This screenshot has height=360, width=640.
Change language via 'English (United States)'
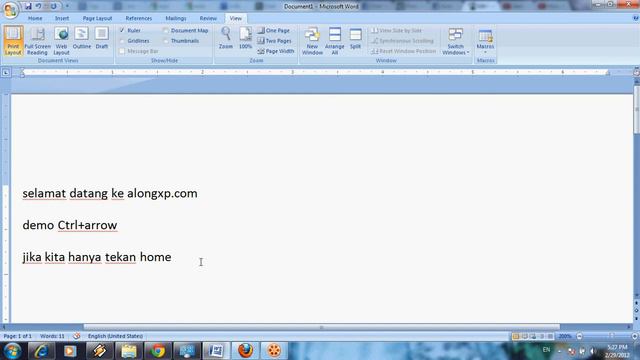click(115, 336)
